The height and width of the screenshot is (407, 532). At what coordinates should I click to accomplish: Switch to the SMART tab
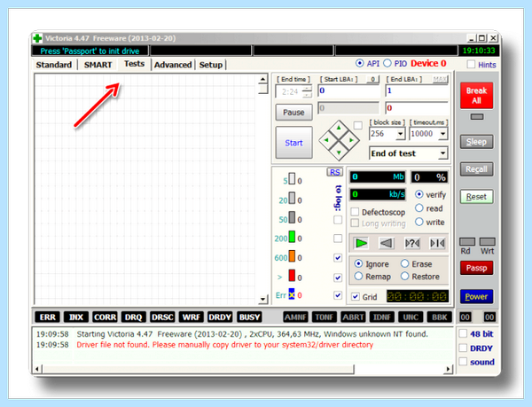(x=98, y=65)
